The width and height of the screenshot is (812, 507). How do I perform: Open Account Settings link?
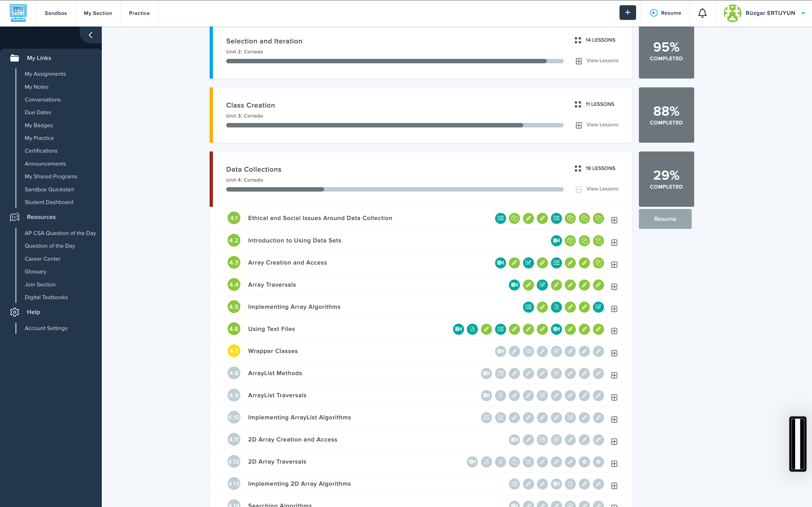pos(46,328)
